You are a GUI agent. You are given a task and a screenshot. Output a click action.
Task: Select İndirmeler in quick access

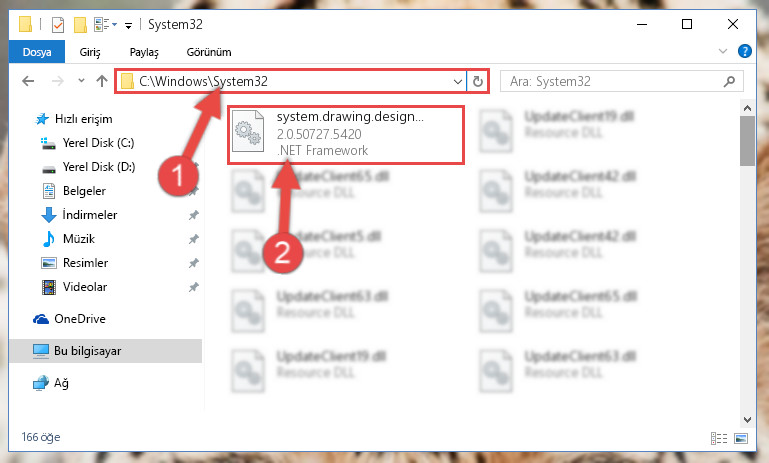click(x=90, y=215)
